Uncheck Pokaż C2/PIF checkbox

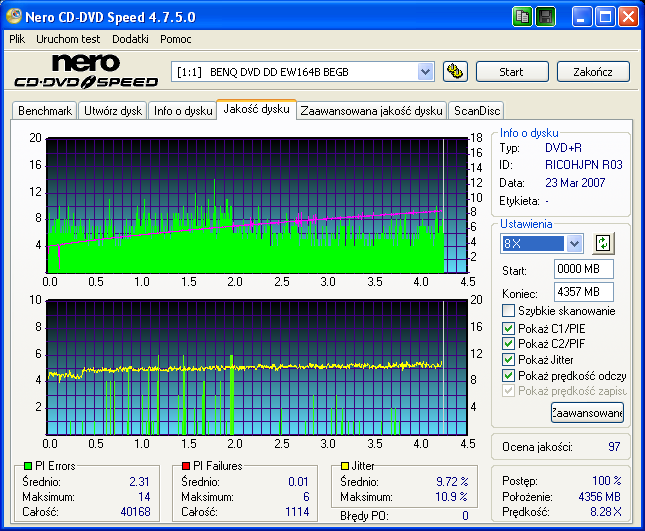point(508,343)
